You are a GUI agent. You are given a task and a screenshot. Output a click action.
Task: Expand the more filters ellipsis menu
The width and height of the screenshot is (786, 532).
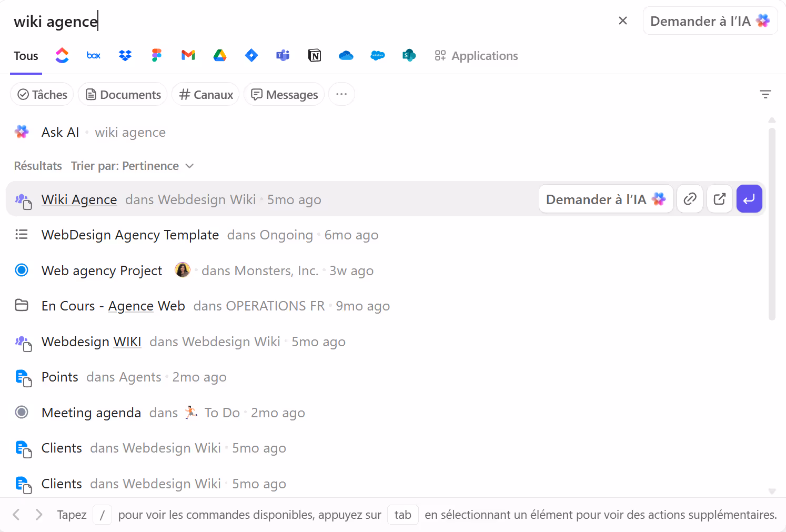(x=341, y=94)
